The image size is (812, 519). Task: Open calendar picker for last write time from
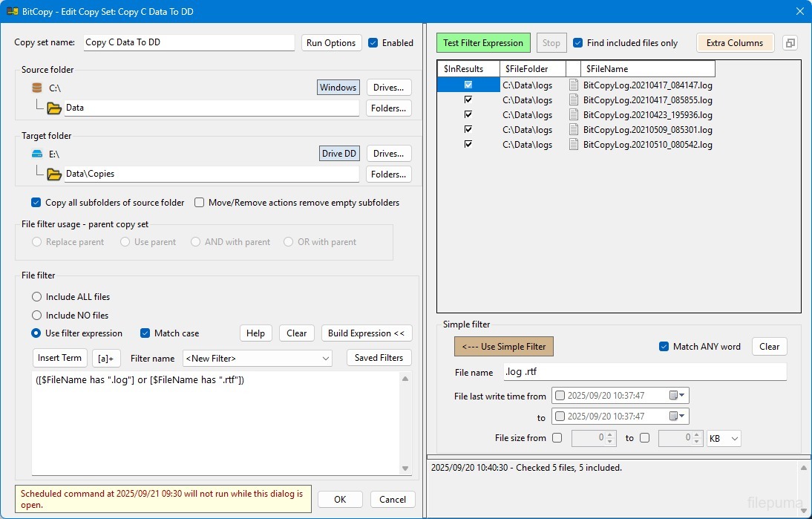point(678,396)
